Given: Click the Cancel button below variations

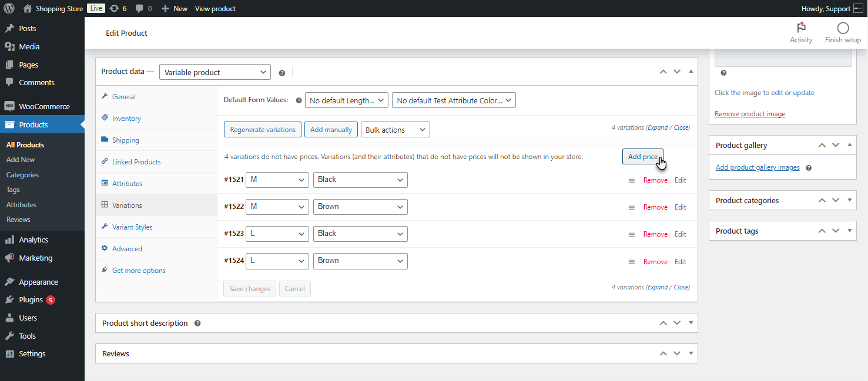Looking at the screenshot, I should [295, 289].
